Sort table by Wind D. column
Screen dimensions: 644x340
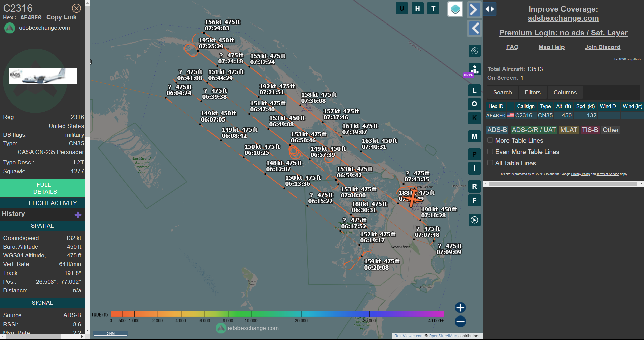tap(608, 106)
